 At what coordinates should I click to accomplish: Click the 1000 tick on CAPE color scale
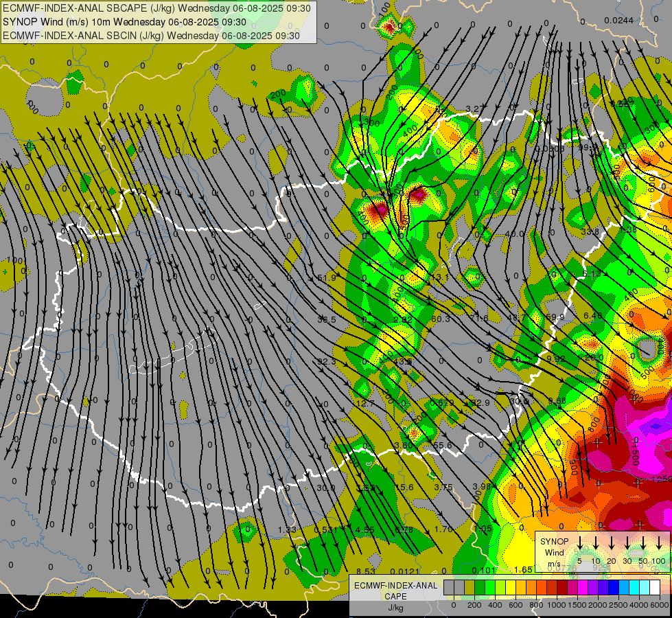point(557,605)
